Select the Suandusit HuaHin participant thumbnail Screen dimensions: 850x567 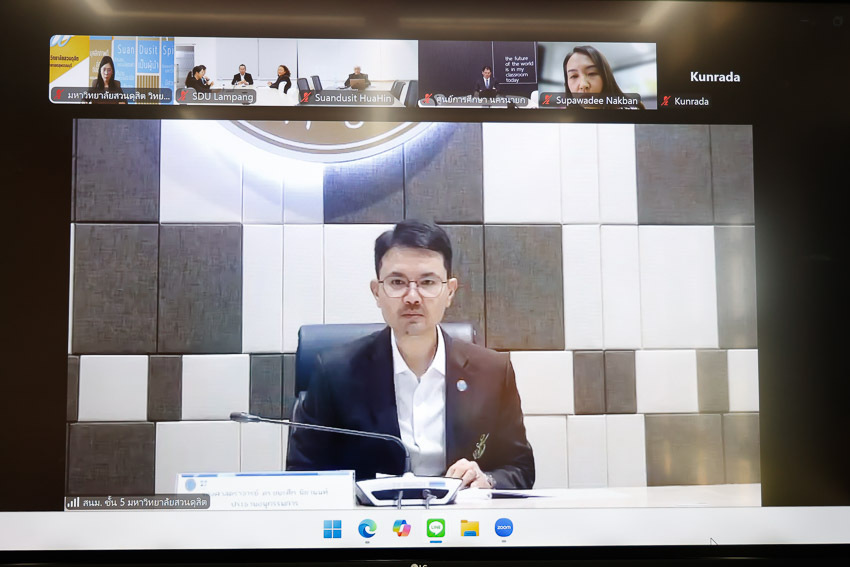tap(357, 72)
